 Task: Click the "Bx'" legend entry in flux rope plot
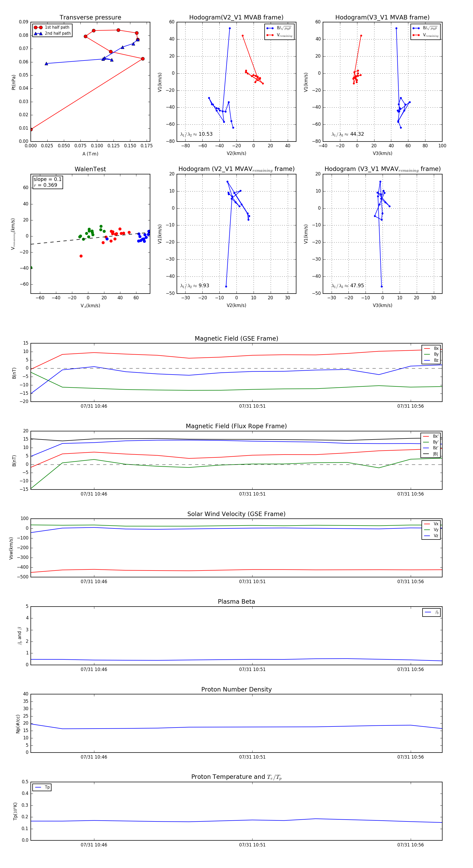pyautogui.click(x=431, y=436)
